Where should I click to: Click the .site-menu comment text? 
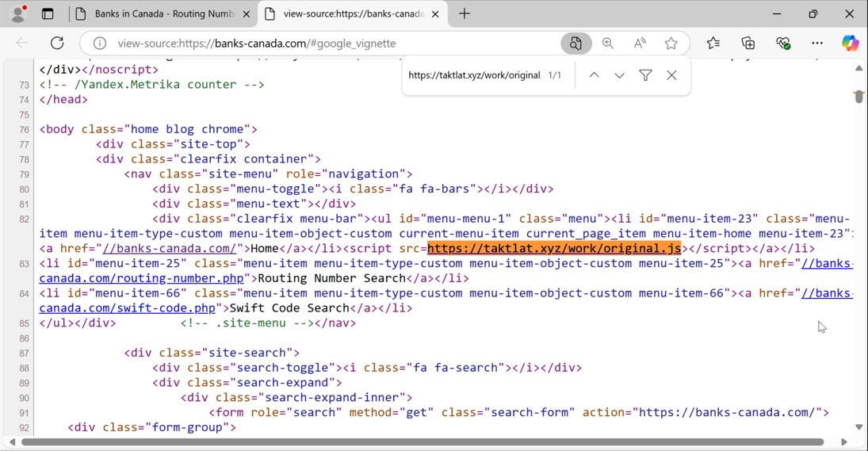[x=247, y=323]
